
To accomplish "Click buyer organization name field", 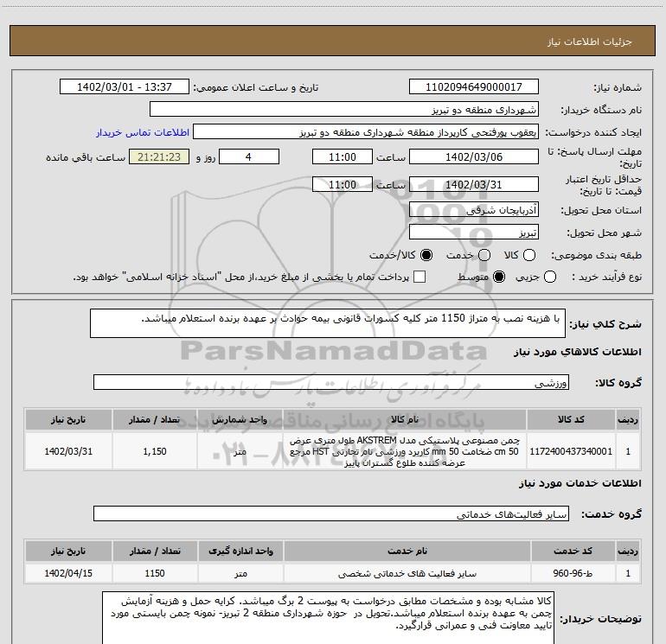I will pos(344,109).
